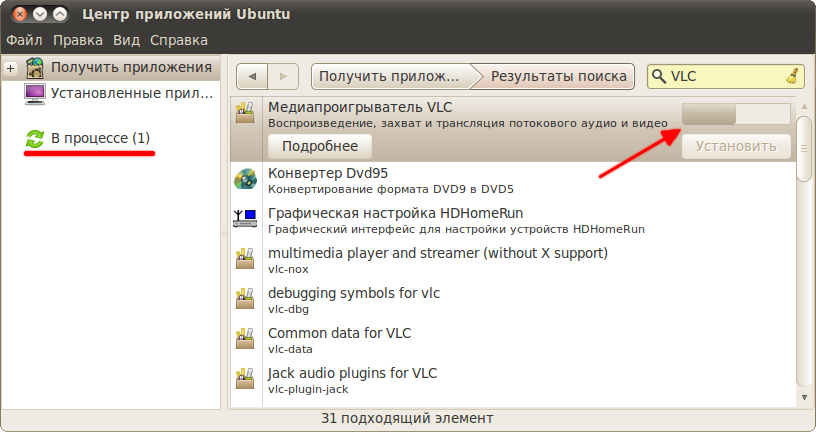Click the vlc-nox package icon
816x432 pixels.
click(245, 258)
